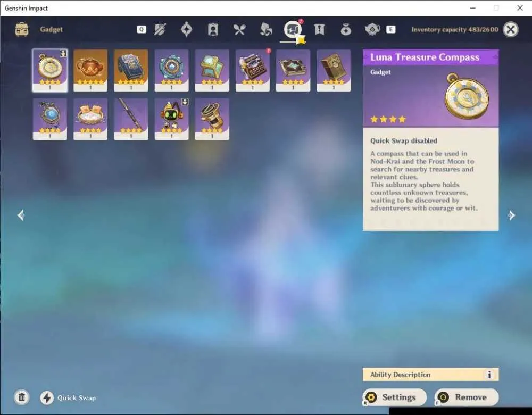532x415 pixels.
Task: Click the Q previous-tab key hint
Action: pos(142,29)
